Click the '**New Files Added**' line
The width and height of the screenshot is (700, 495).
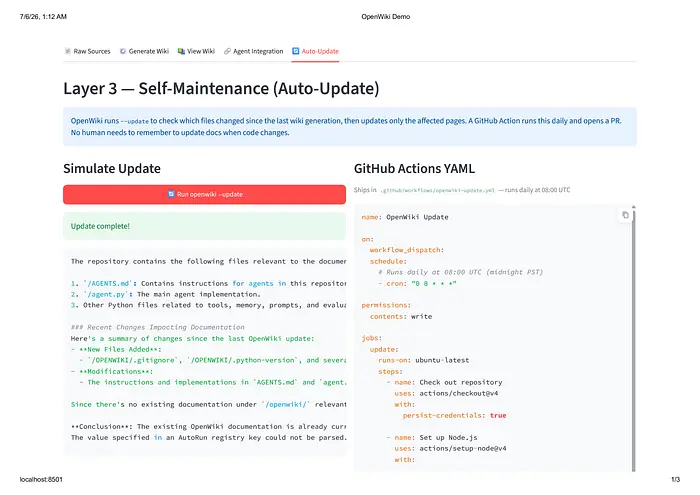point(116,349)
